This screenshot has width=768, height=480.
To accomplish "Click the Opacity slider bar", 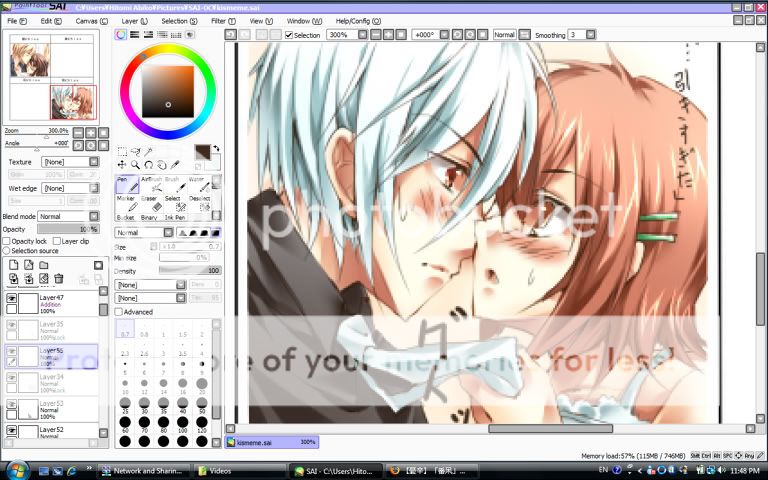I will (x=68, y=229).
